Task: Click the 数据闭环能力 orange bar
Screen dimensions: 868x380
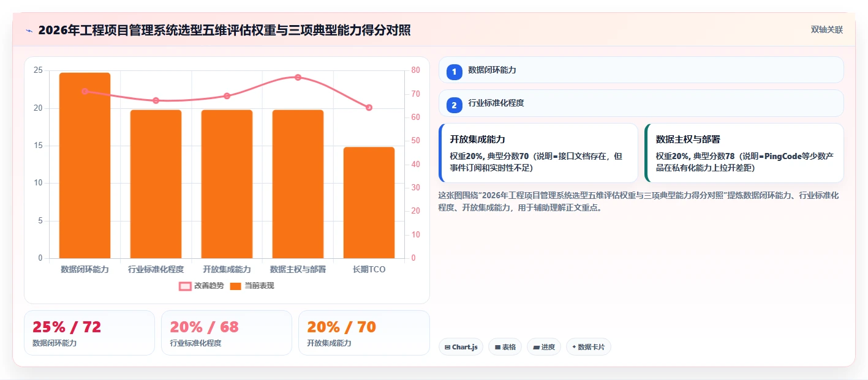Action: 85,165
